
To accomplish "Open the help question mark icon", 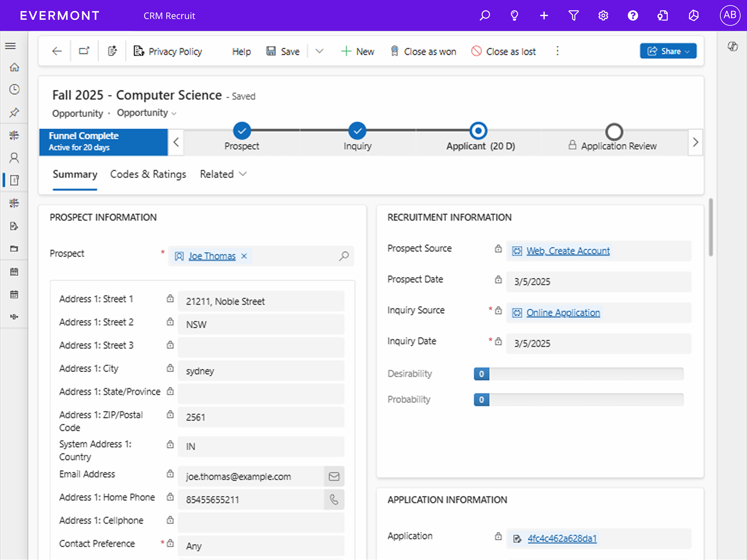I will point(633,15).
